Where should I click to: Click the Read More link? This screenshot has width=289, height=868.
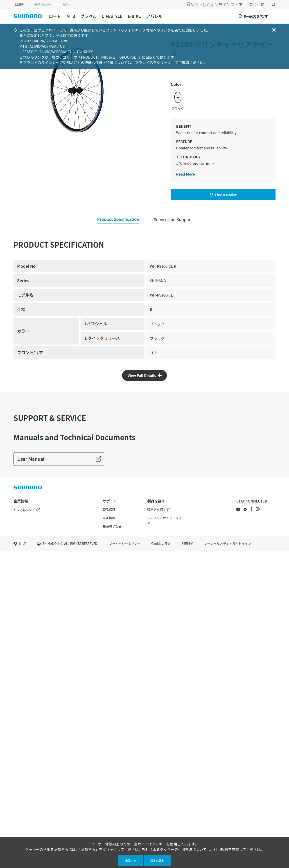pos(185,174)
